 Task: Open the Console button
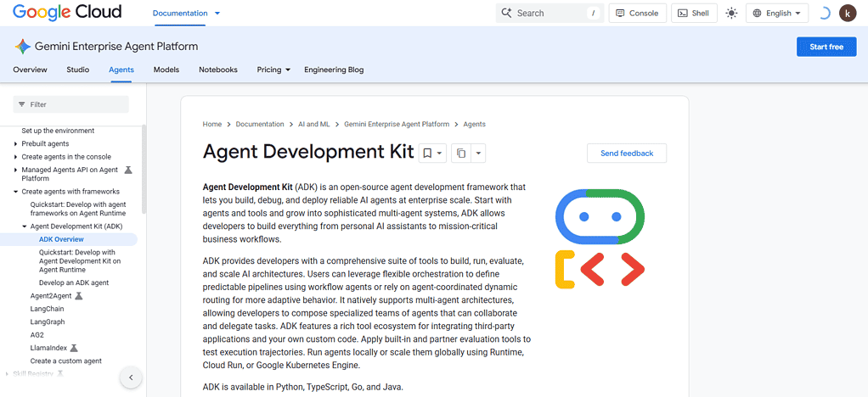pyautogui.click(x=637, y=14)
